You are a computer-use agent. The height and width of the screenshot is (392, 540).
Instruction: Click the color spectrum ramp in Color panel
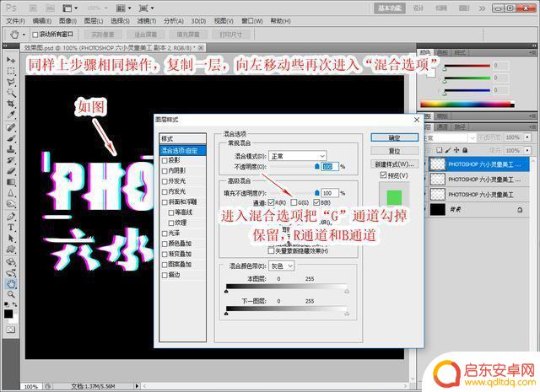point(467,104)
